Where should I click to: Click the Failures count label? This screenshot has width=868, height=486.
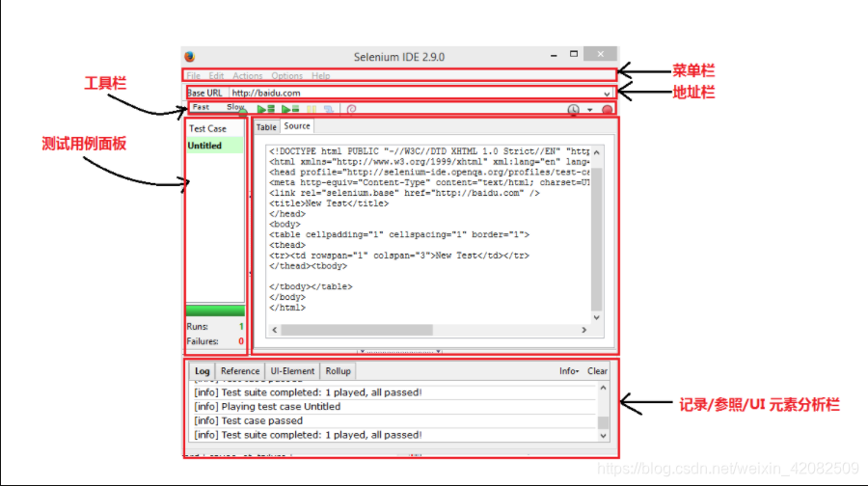203,341
